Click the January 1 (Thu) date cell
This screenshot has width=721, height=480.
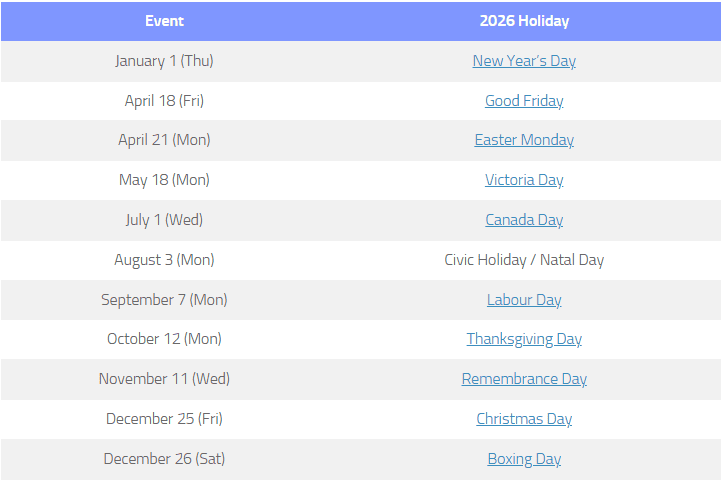point(164,61)
